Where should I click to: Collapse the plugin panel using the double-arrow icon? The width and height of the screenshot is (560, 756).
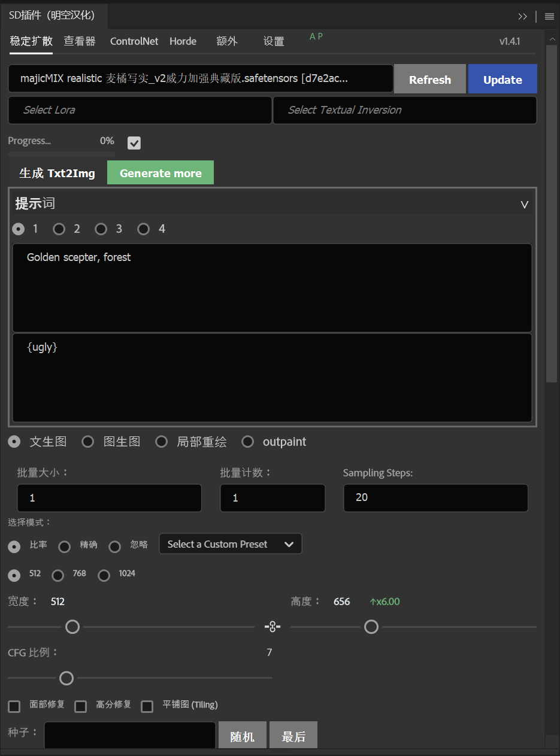click(522, 16)
